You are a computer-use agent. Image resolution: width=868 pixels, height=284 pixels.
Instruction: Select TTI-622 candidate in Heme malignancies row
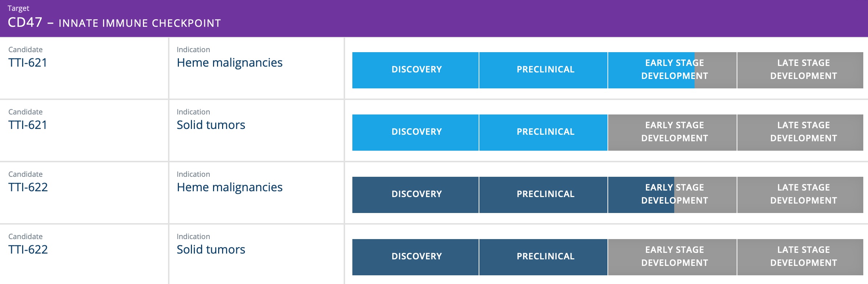click(28, 187)
